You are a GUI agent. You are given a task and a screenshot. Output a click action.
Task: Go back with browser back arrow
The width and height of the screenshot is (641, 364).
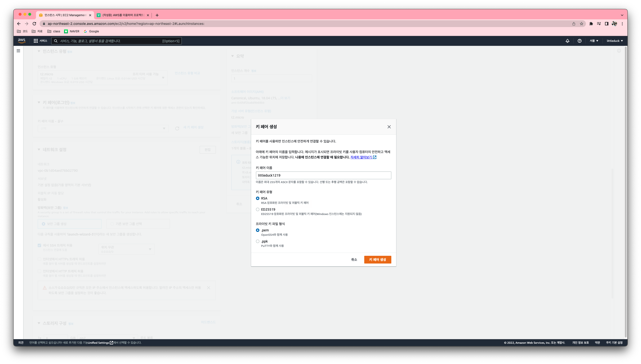[19, 24]
